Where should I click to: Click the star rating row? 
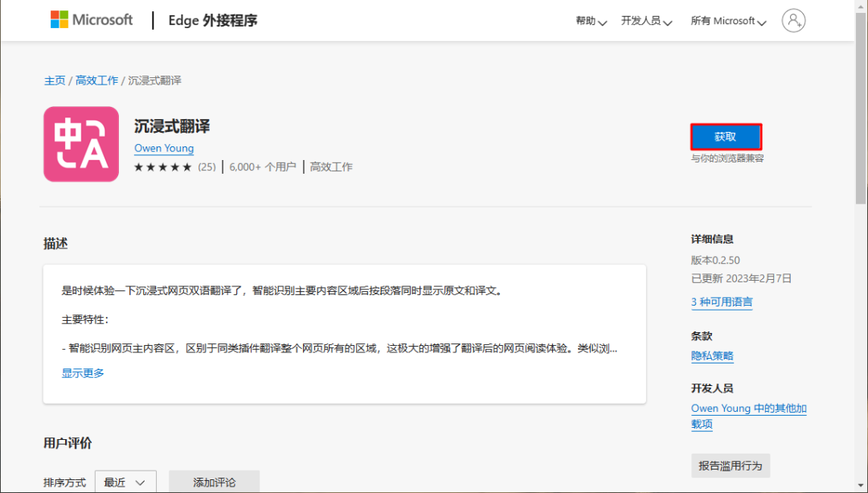click(x=162, y=166)
